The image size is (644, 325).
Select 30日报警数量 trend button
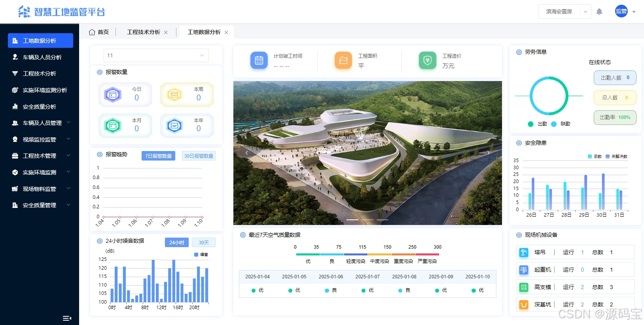tap(199, 156)
